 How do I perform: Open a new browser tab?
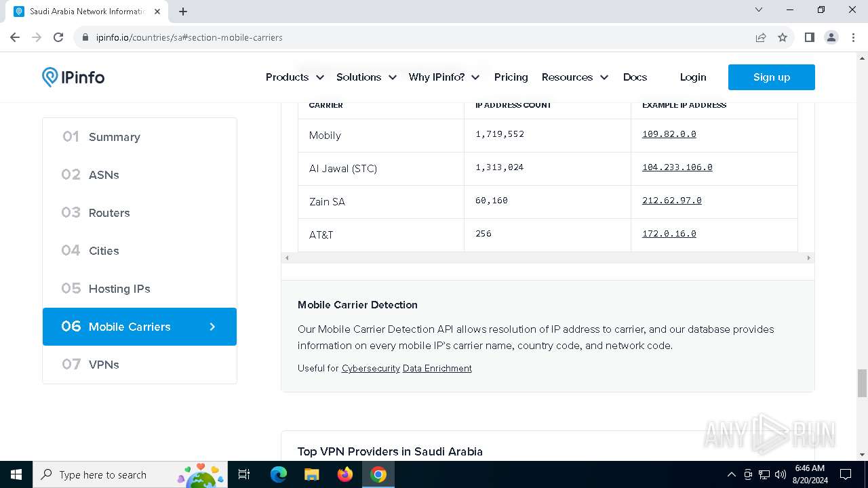[183, 12]
